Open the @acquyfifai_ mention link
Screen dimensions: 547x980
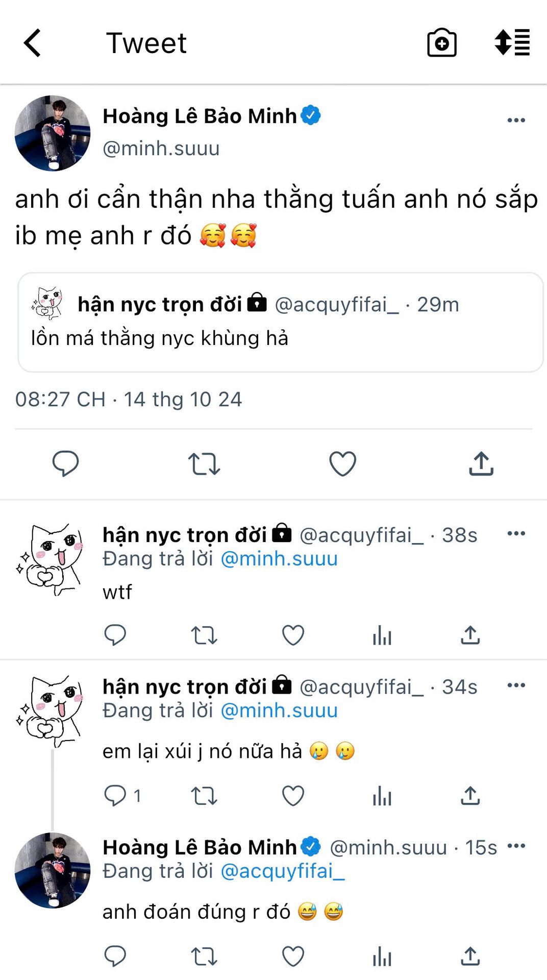coord(282,871)
